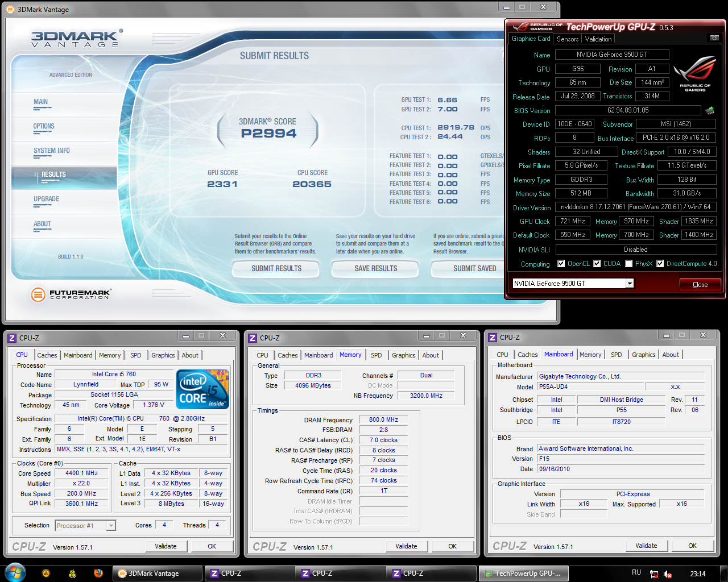Screen dimensions: 728x582
Task: Click the CPU SCORE 20365 value
Action: [312, 184]
